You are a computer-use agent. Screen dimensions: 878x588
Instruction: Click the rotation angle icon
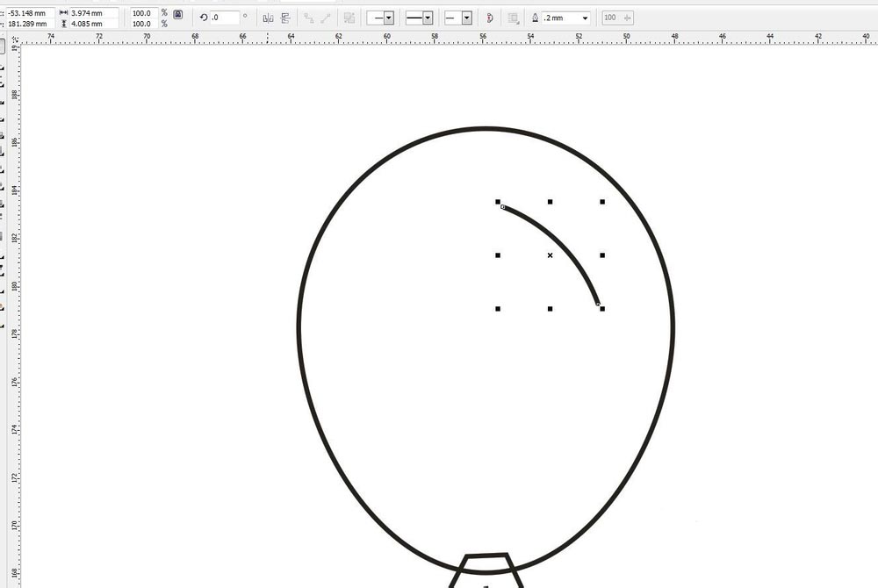click(x=204, y=18)
